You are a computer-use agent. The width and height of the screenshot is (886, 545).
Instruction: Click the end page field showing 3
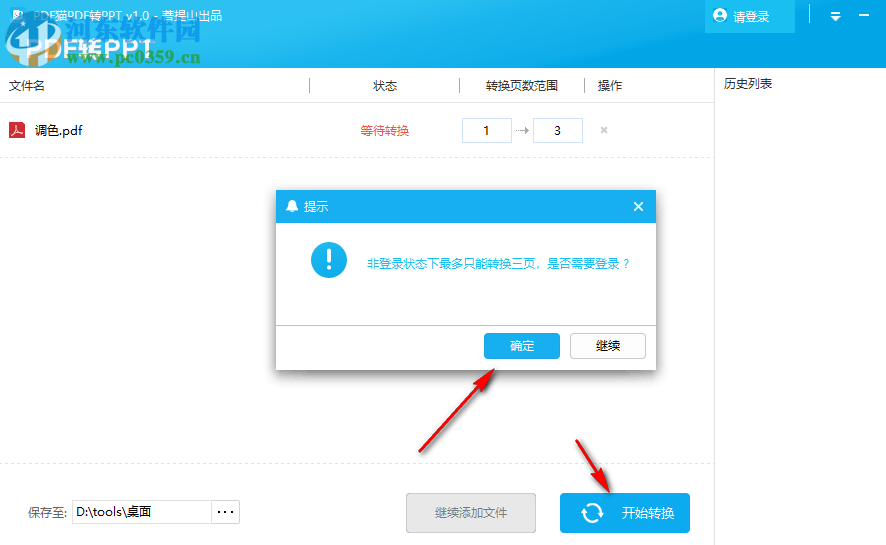click(558, 130)
